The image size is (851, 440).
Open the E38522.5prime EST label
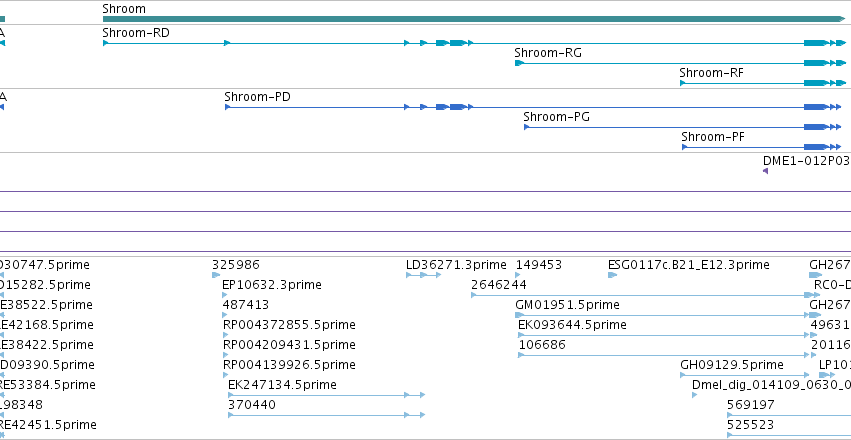click(46, 305)
